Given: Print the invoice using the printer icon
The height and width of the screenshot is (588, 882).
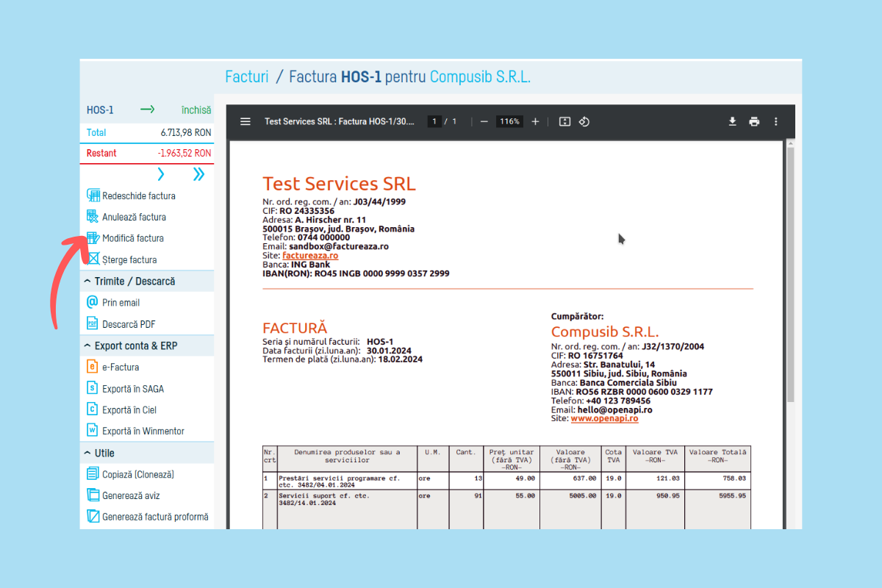Looking at the screenshot, I should coord(754,121).
